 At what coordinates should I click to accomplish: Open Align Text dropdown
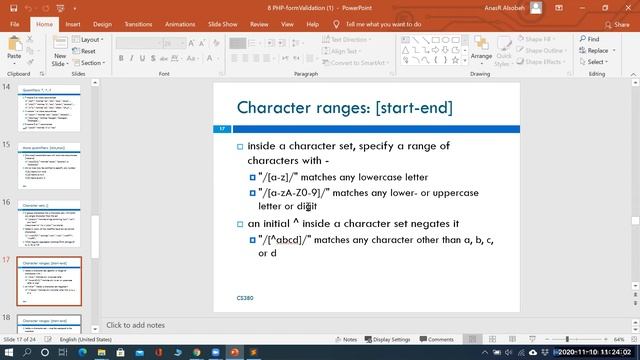coord(342,51)
